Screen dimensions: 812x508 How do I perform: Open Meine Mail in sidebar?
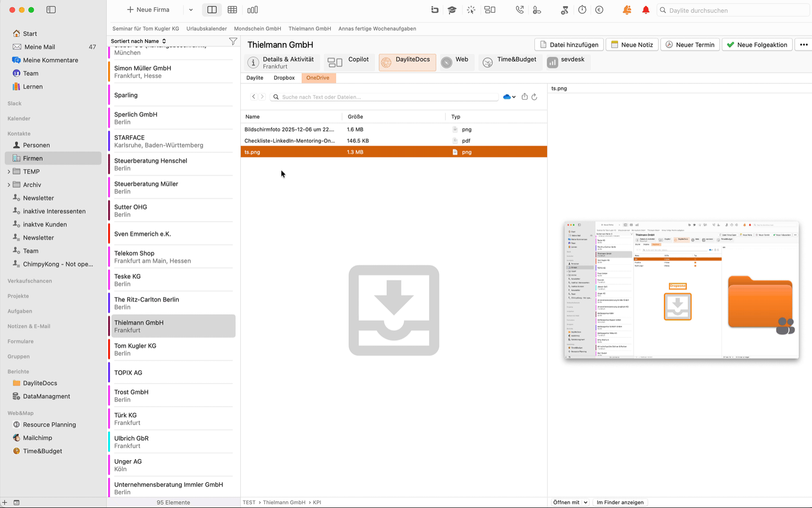click(40, 47)
